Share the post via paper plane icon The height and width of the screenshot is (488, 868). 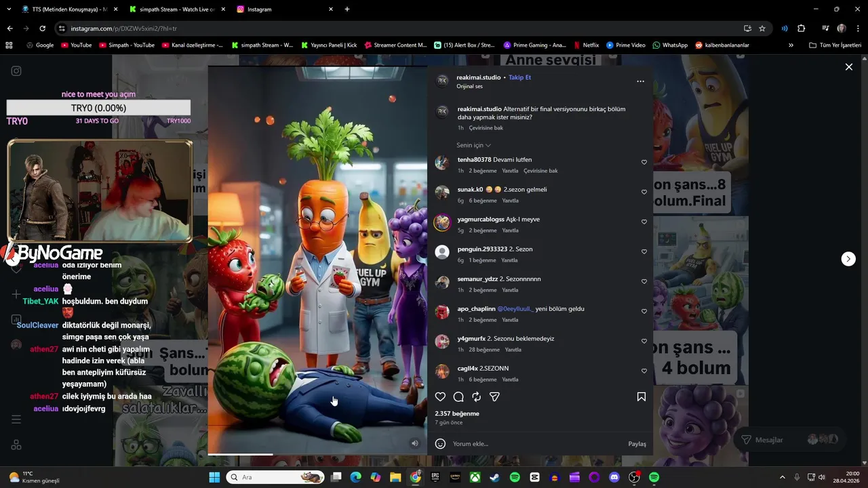494,397
